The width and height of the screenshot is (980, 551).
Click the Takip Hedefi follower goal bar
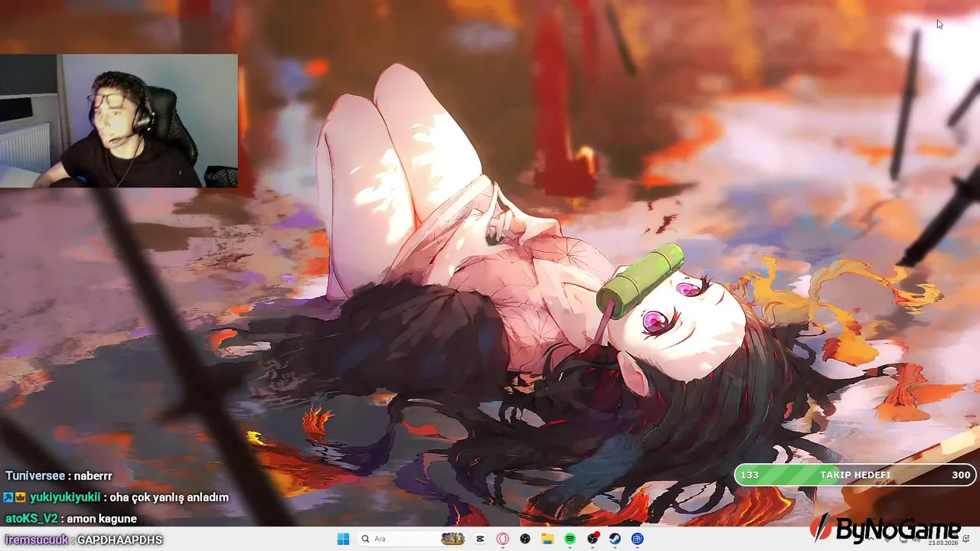click(x=855, y=475)
